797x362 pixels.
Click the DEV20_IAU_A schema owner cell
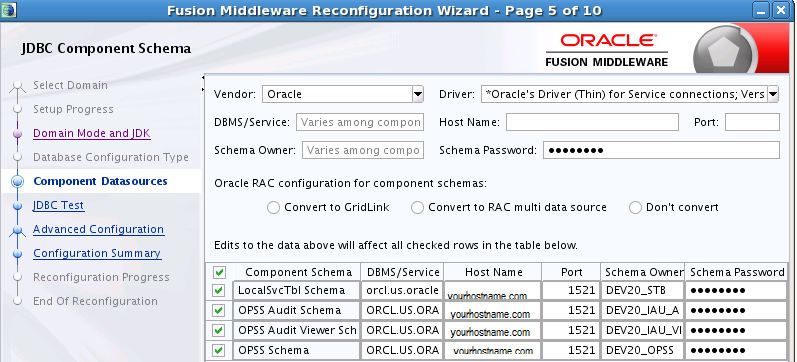coord(643,311)
